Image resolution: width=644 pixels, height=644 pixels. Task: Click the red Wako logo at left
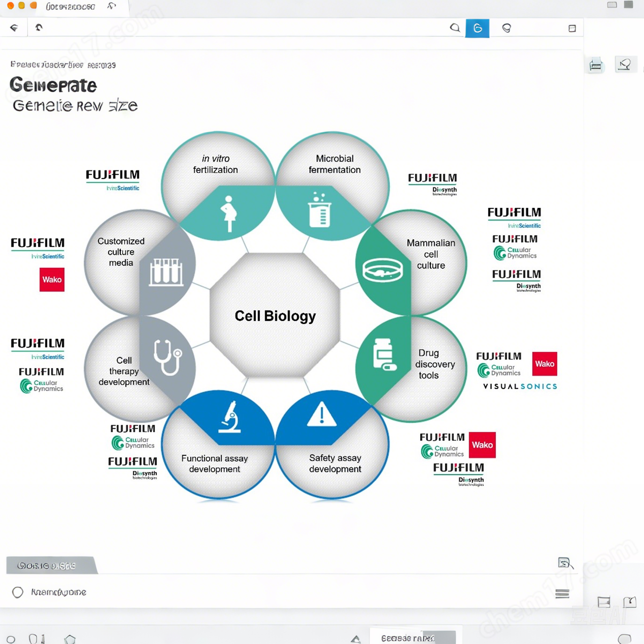(52, 280)
